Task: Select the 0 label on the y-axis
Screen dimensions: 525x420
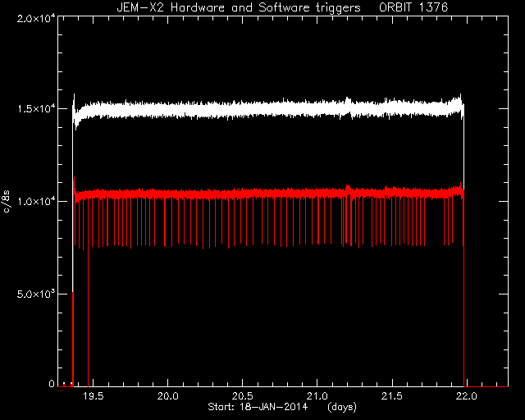Action: 52,383
